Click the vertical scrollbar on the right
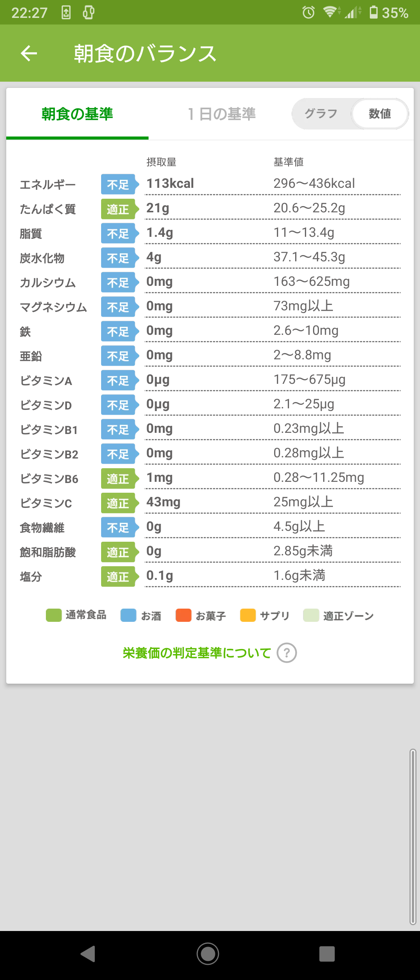This screenshot has width=420, height=980. click(x=413, y=837)
